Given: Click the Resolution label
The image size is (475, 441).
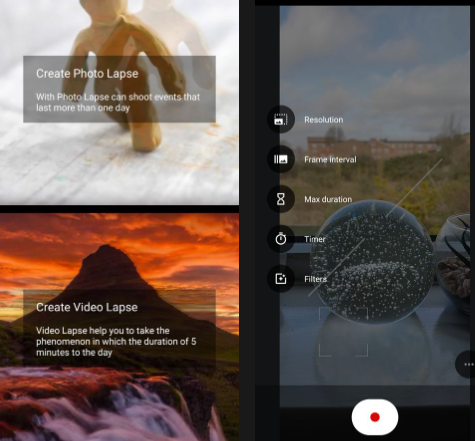Looking at the screenshot, I should [323, 120].
